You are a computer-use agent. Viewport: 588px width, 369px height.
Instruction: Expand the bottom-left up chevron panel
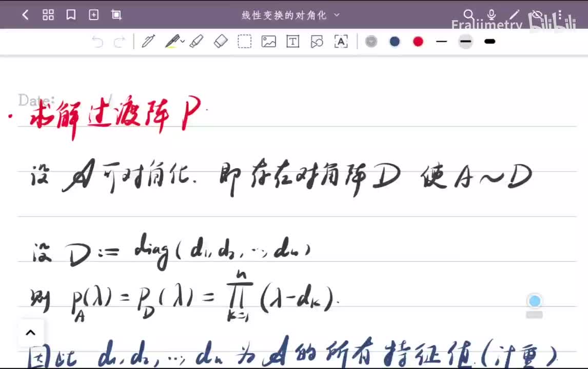31,332
